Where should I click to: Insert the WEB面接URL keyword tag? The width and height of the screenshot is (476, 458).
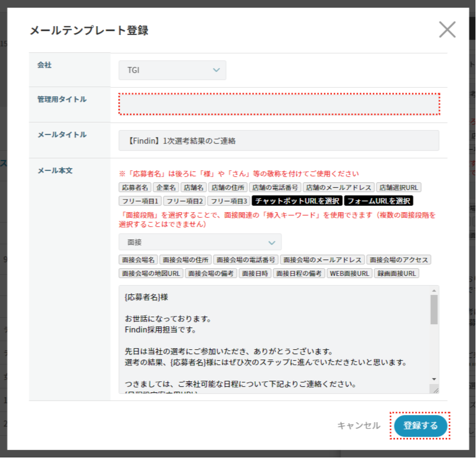click(349, 274)
